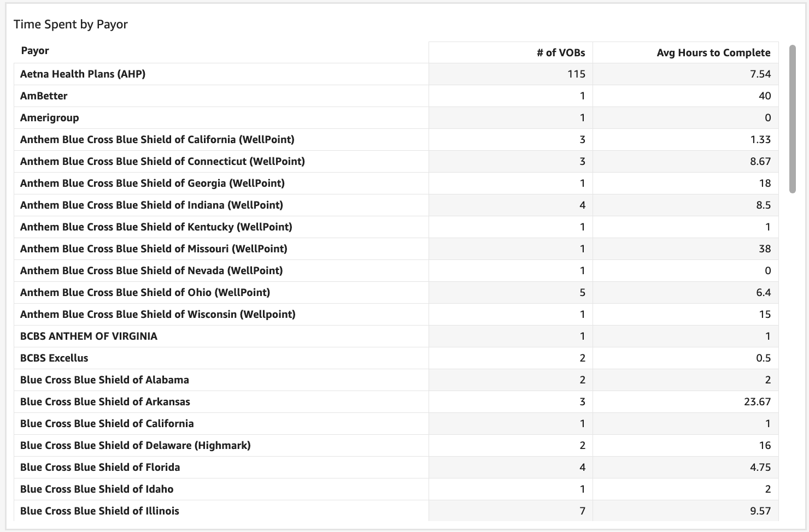Click Anthem Blue Cross of Missouri payor
Image resolution: width=809 pixels, height=532 pixels.
click(x=154, y=249)
